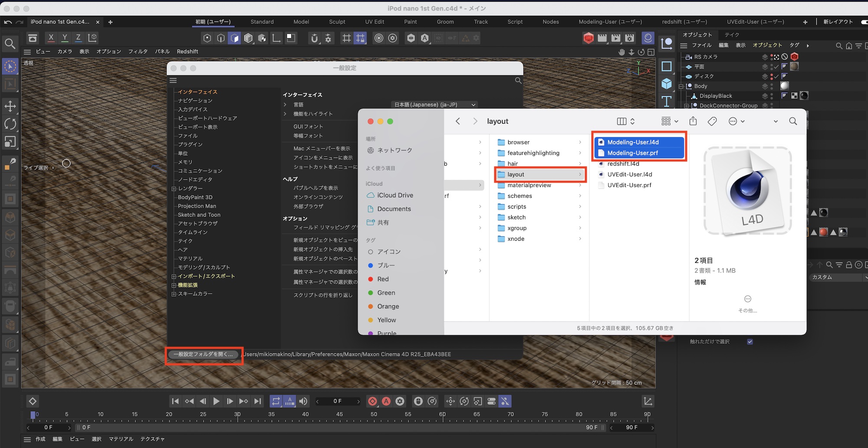Click the 一般設定フォルダを開く button

tap(203, 354)
